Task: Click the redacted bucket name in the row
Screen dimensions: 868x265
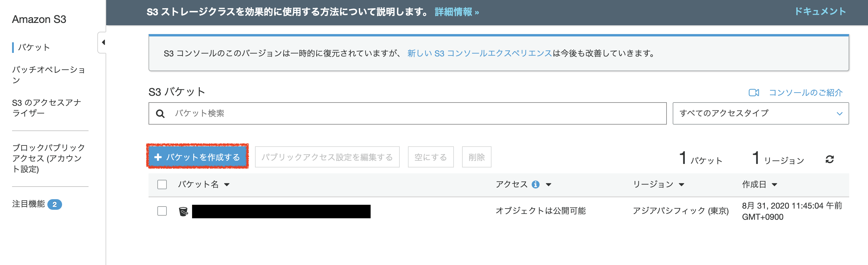Action: tap(281, 212)
